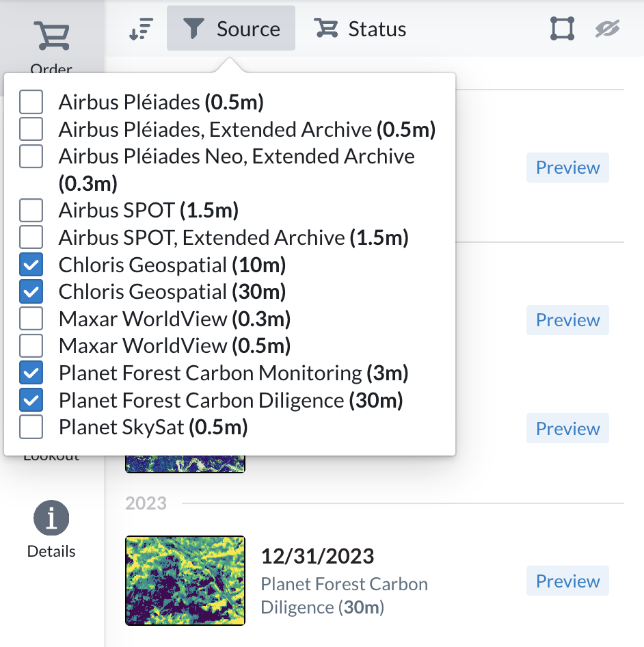Open the Order cart in sidebar
This screenshot has width=644, height=647.
point(51,36)
